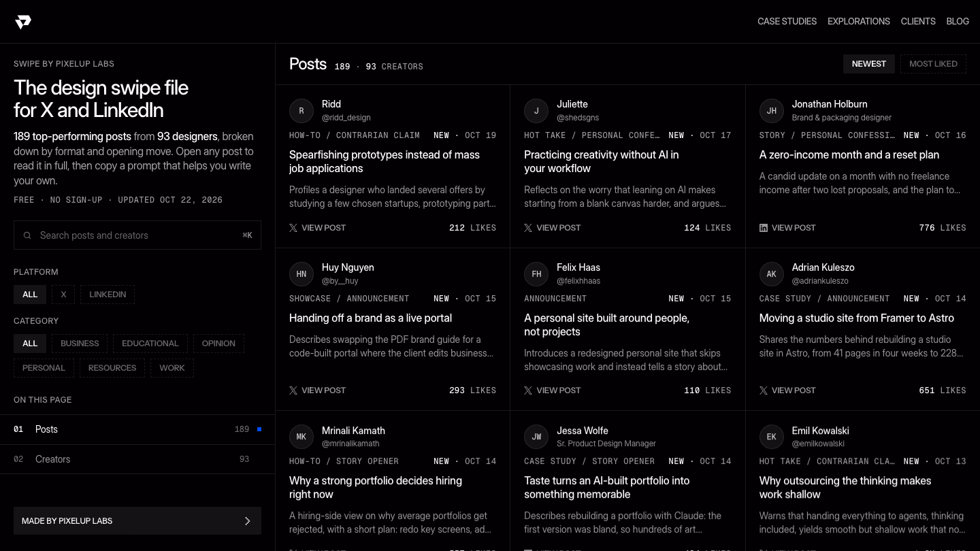980x551 pixels.
Task: Jump to the Posts section in the sidebar
Action: click(137, 429)
